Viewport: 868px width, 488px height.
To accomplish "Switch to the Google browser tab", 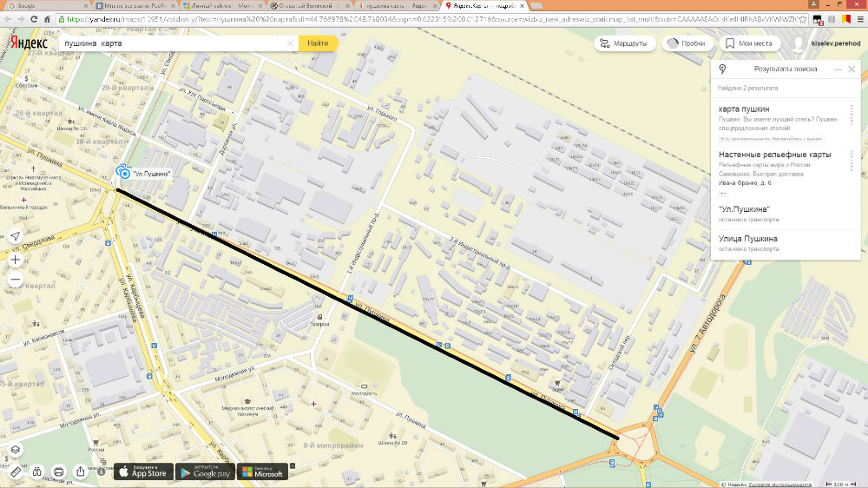I will (35, 5).
